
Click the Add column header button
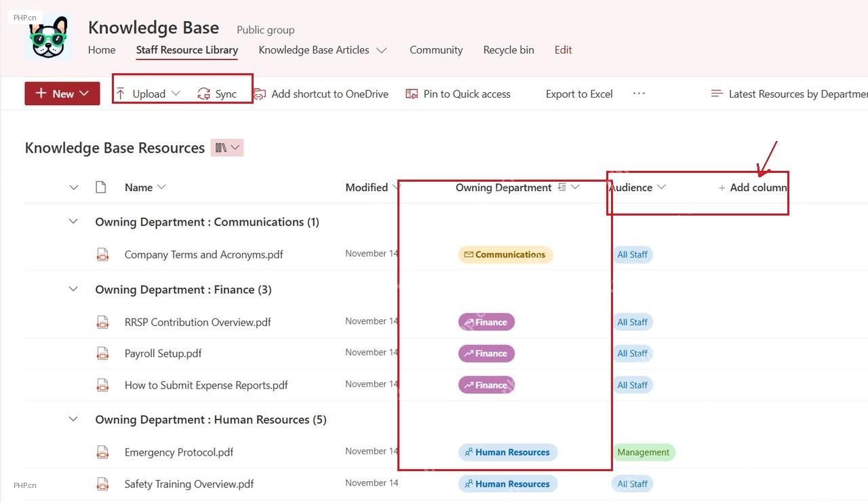tap(753, 187)
